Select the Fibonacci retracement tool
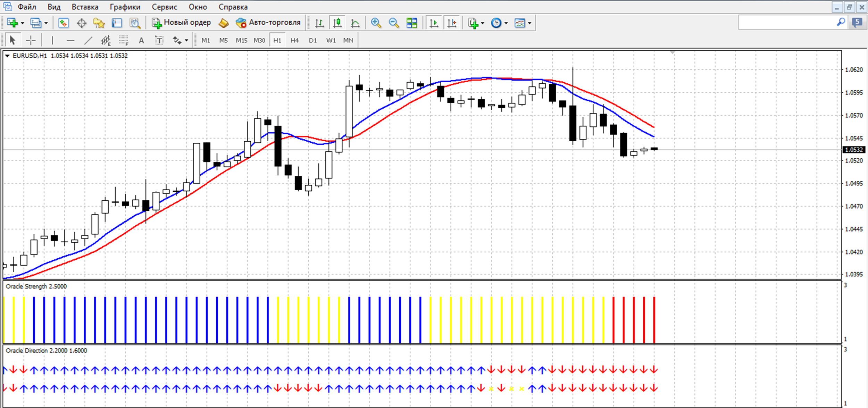 tap(124, 41)
